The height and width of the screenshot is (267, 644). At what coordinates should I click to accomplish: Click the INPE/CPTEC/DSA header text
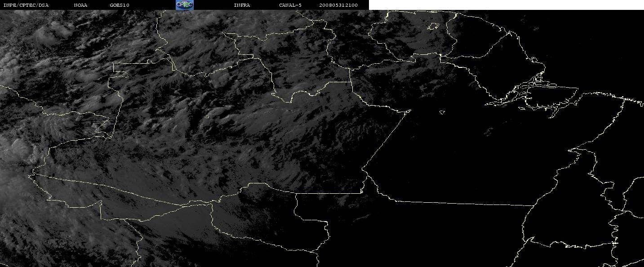click(x=26, y=5)
